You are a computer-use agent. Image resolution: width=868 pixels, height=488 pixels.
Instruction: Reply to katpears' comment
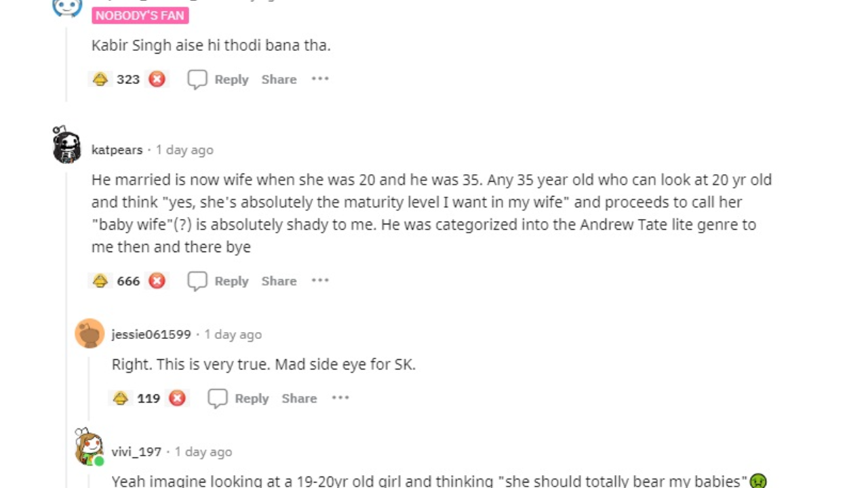[218, 281]
